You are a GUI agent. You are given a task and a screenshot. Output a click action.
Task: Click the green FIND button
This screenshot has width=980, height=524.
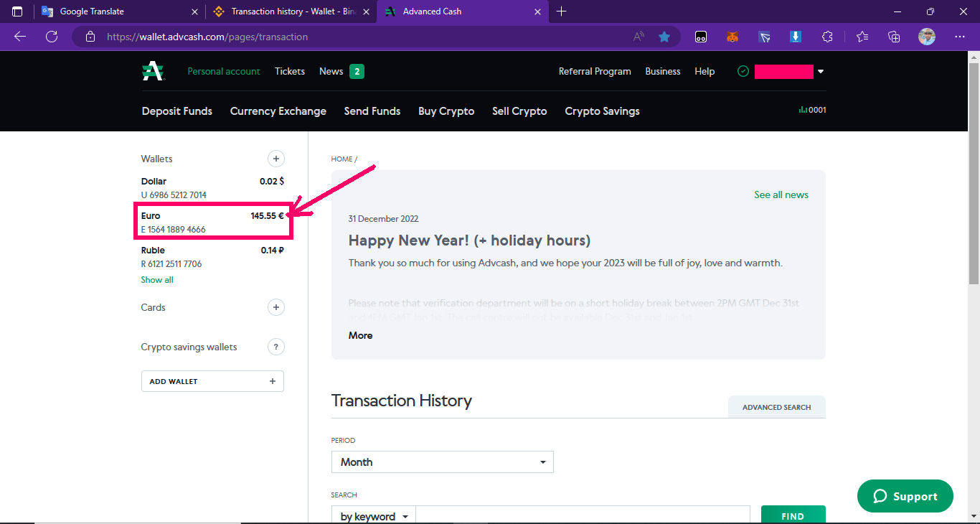pos(793,516)
